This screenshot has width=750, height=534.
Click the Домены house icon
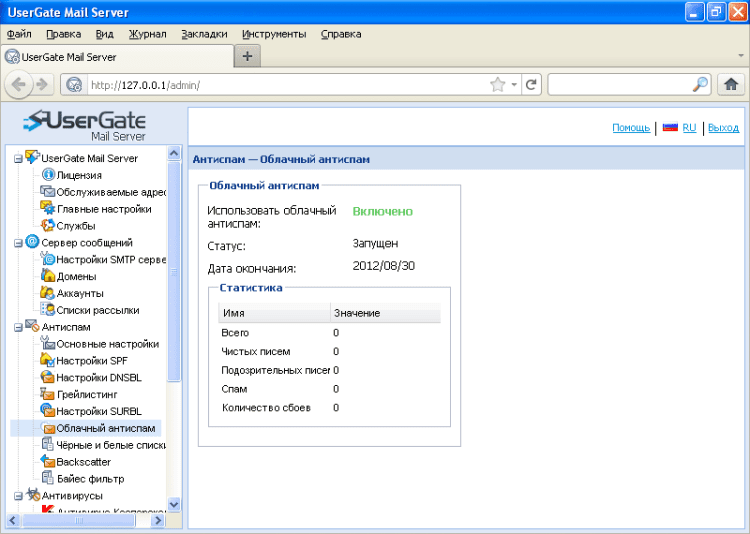[x=47, y=276]
